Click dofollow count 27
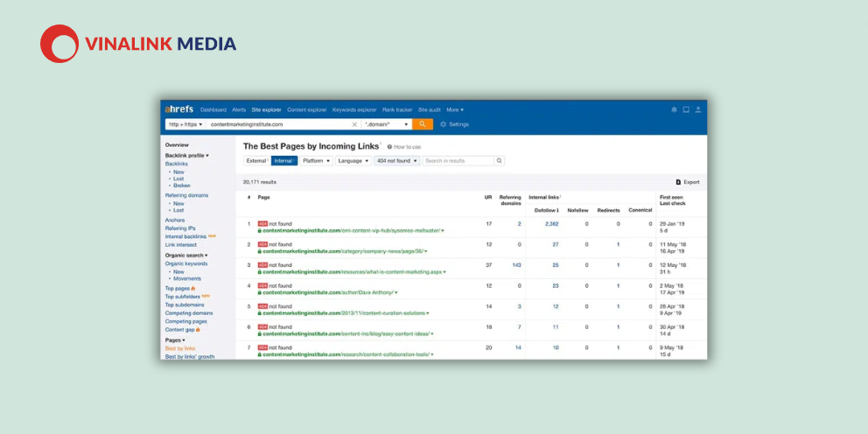Image resolution: width=868 pixels, height=434 pixels. pyautogui.click(x=556, y=244)
